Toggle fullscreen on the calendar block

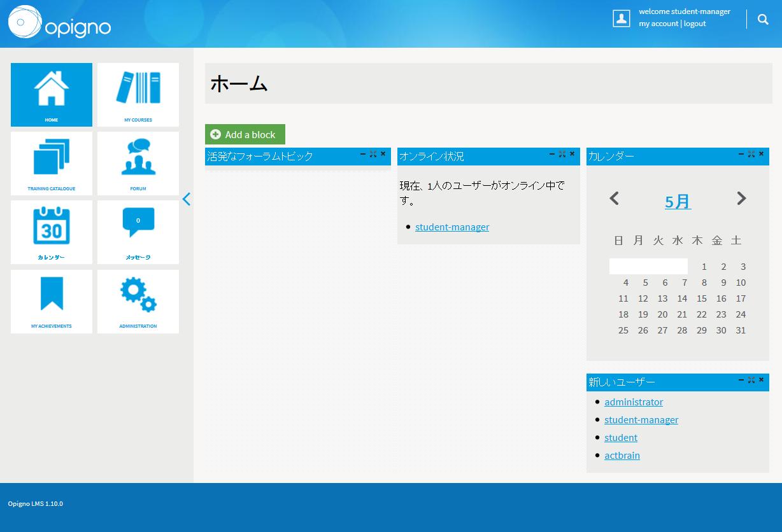coord(751,154)
